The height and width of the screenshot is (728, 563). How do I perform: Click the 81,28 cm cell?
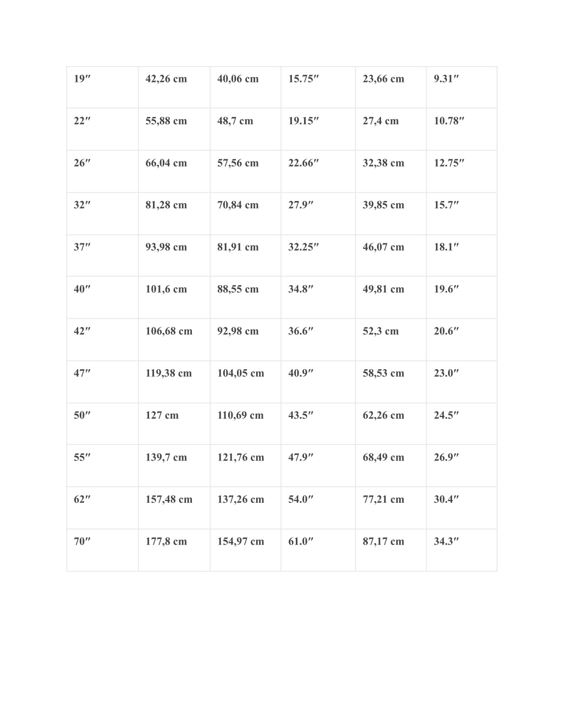click(174, 214)
